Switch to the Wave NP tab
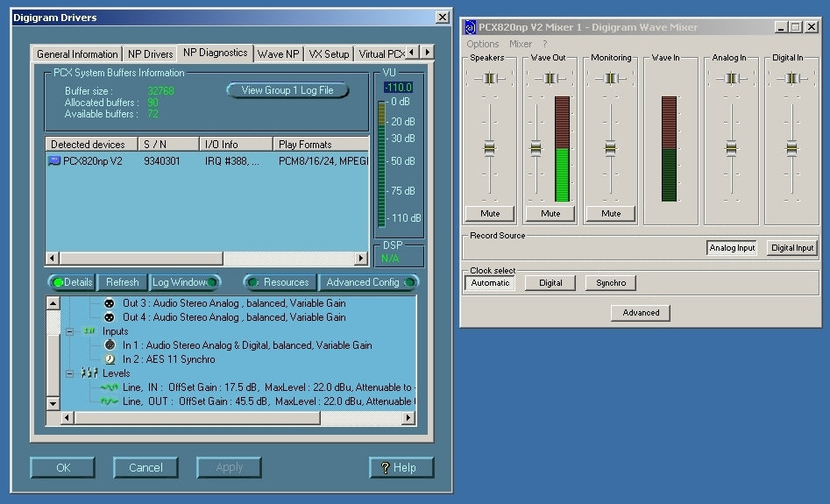Screen dimensions: 830x504 [279, 54]
